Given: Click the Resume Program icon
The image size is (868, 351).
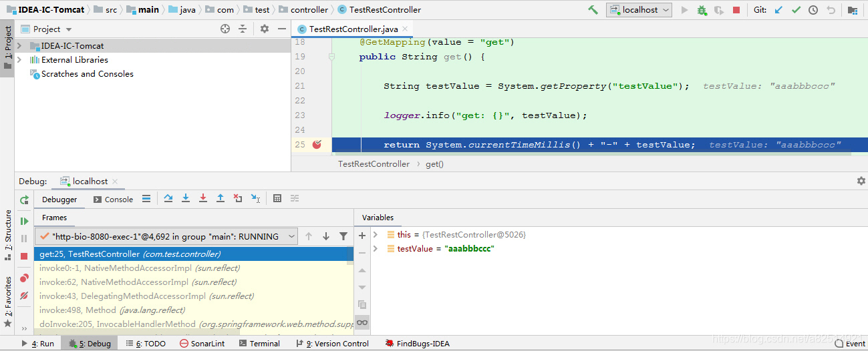Looking at the screenshot, I should 24,221.
